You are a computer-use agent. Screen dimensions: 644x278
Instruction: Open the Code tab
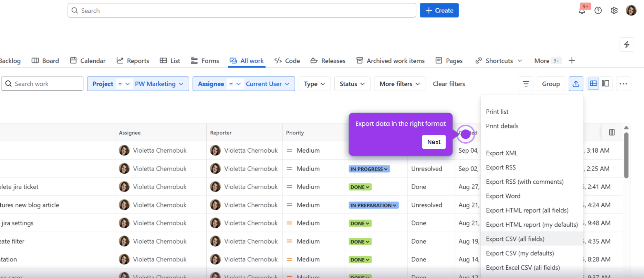(287, 61)
